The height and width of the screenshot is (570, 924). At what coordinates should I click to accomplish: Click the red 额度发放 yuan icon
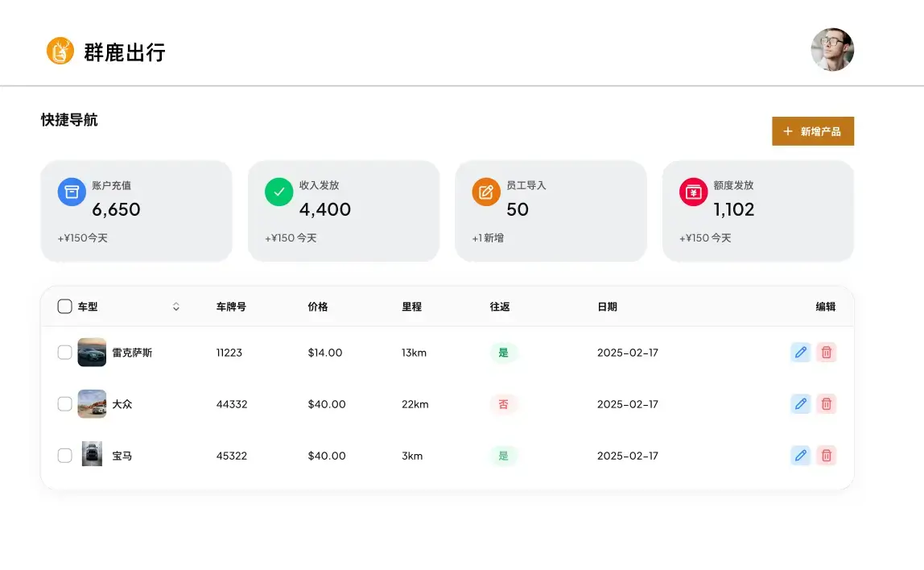coord(693,192)
